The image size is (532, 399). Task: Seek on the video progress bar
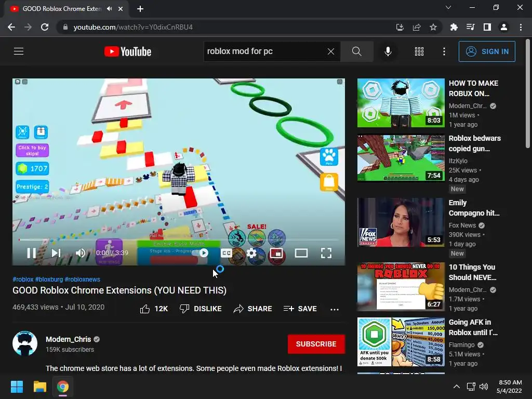179,240
